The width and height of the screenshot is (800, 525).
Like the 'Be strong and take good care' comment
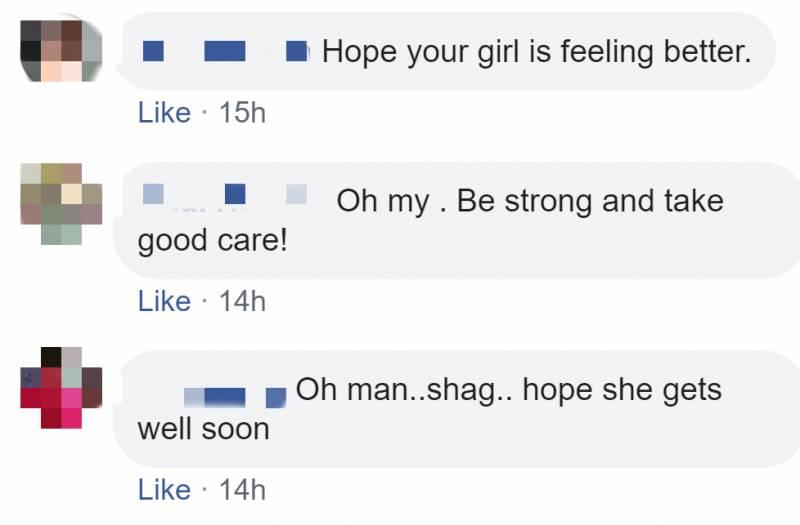click(164, 301)
